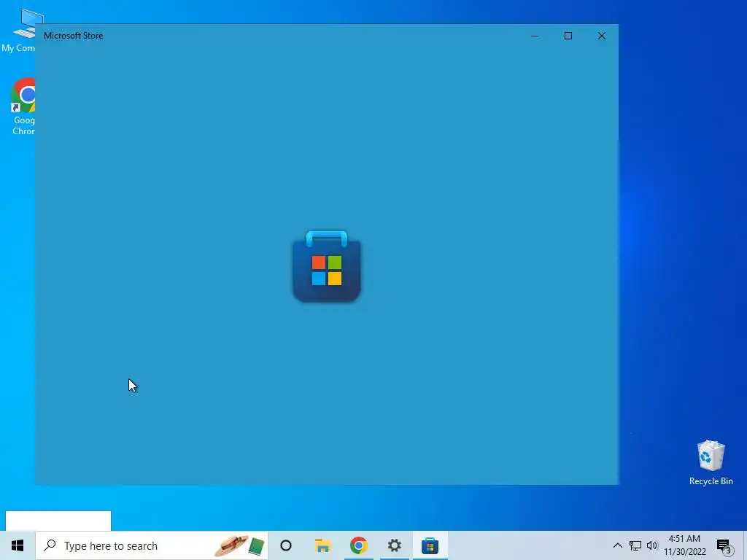Click the date 11/30/2022 in the tray
This screenshot has width=747, height=560.
[685, 552]
